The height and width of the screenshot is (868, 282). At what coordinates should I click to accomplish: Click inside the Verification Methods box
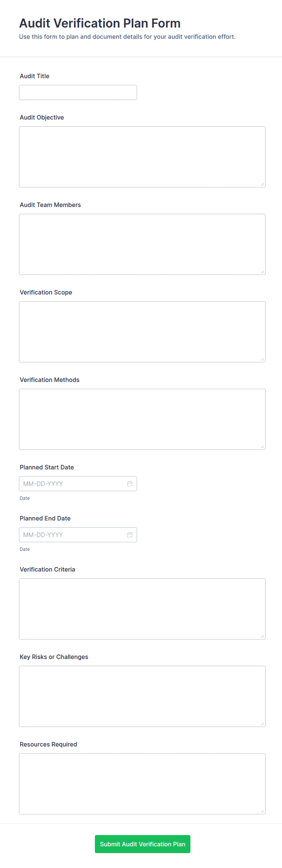coord(142,419)
